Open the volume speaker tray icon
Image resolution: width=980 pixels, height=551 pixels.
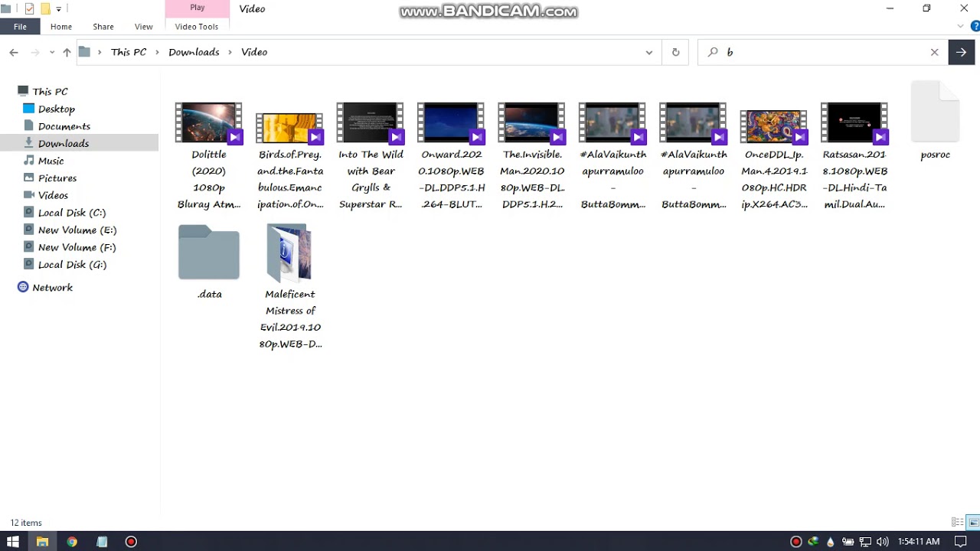[x=882, y=542]
